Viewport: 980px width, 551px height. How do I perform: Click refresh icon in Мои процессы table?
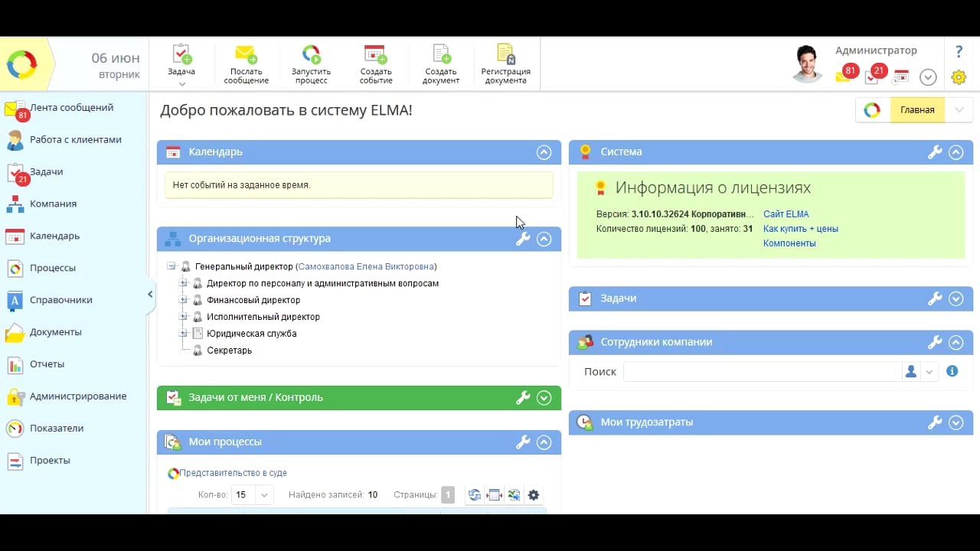[475, 495]
